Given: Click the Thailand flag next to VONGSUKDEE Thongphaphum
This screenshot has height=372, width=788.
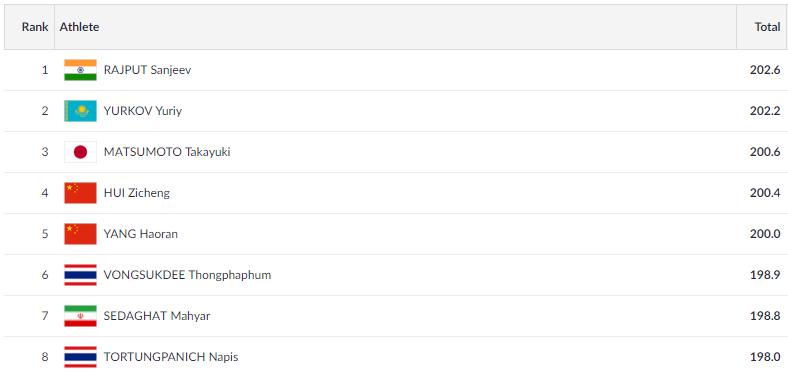Looking at the screenshot, I should [x=80, y=275].
